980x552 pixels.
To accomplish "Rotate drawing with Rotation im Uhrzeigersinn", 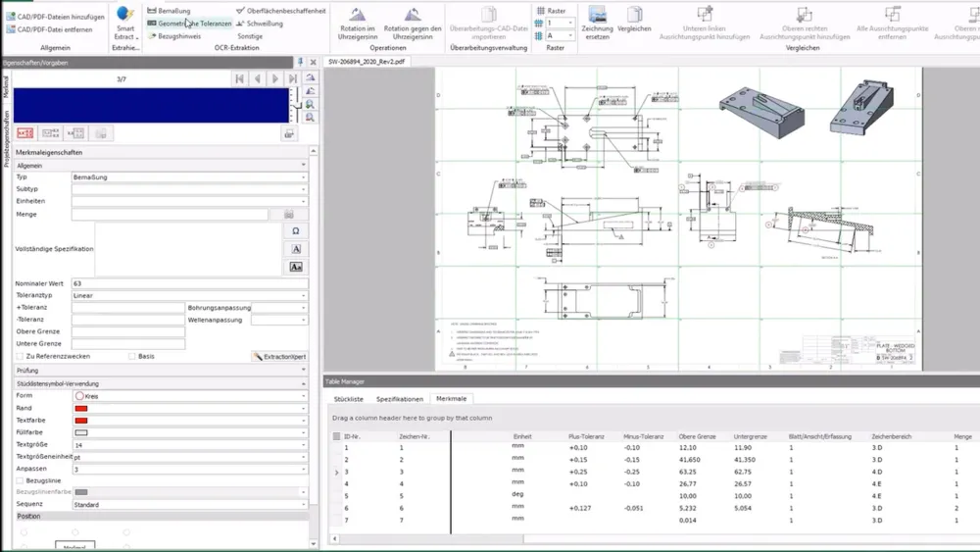I will click(x=358, y=24).
